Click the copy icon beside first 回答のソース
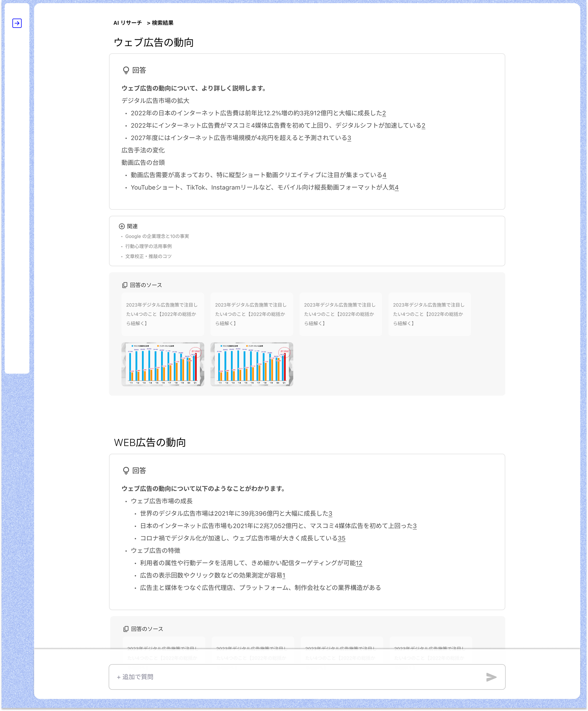 [x=125, y=285]
